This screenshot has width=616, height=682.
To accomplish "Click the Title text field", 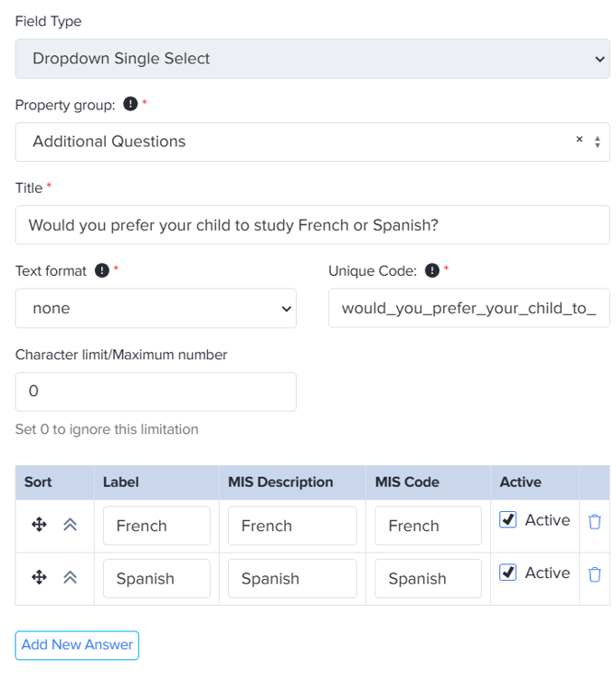I will click(x=312, y=225).
